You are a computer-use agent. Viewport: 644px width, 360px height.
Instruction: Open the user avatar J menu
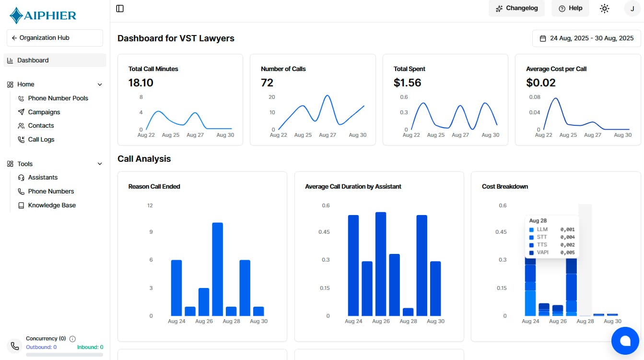pyautogui.click(x=632, y=8)
